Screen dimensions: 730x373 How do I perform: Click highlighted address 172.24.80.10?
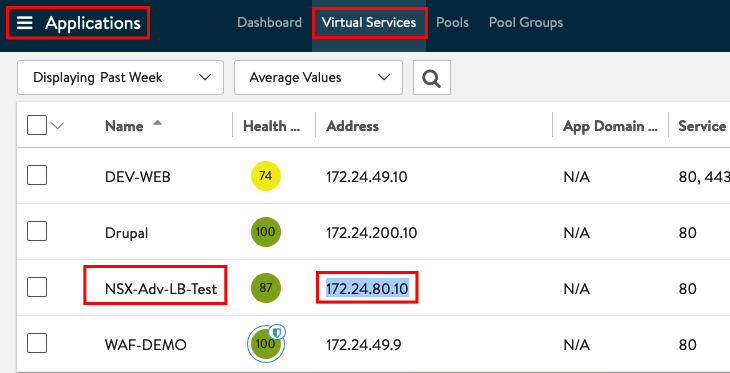(x=367, y=289)
